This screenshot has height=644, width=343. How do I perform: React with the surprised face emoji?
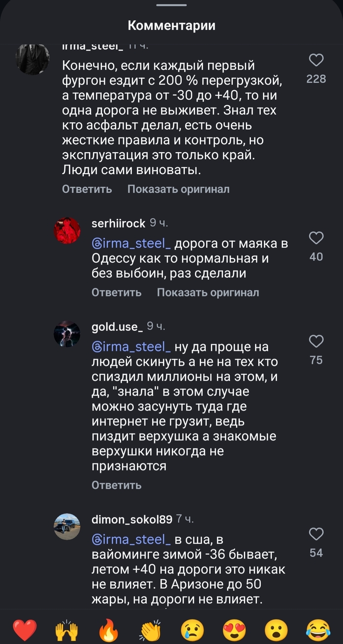coord(276,629)
